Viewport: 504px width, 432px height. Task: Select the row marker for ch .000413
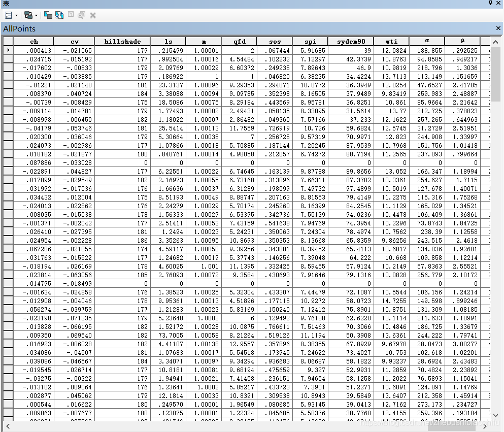[x=8, y=50]
